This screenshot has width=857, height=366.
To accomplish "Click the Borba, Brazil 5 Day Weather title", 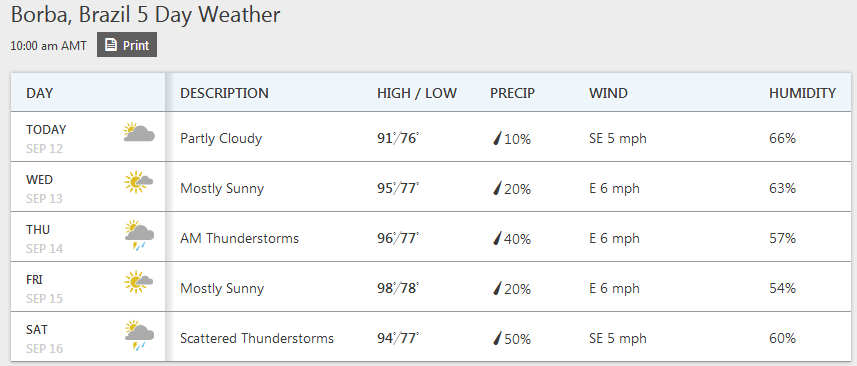I will (x=145, y=15).
